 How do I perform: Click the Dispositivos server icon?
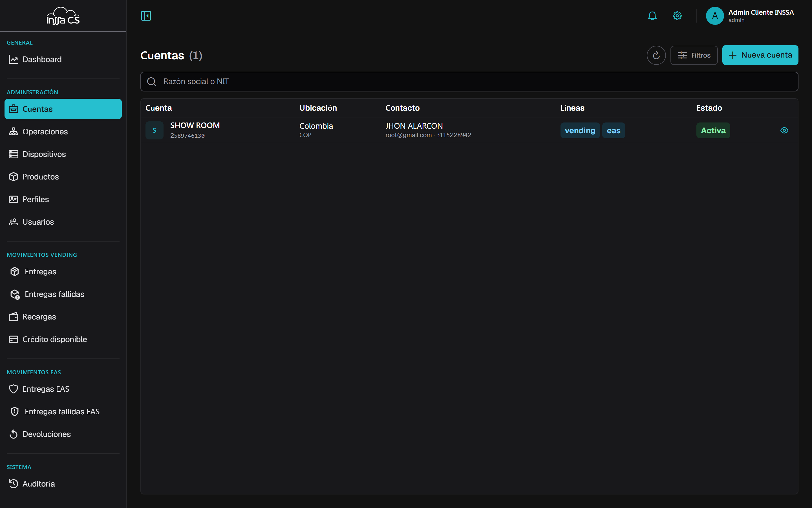14,154
